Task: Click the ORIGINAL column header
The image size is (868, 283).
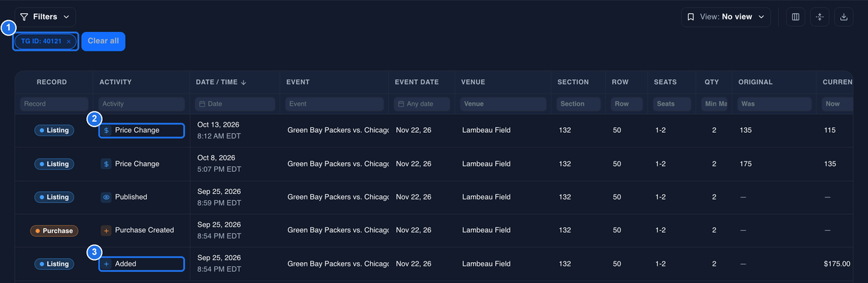Action: point(755,82)
